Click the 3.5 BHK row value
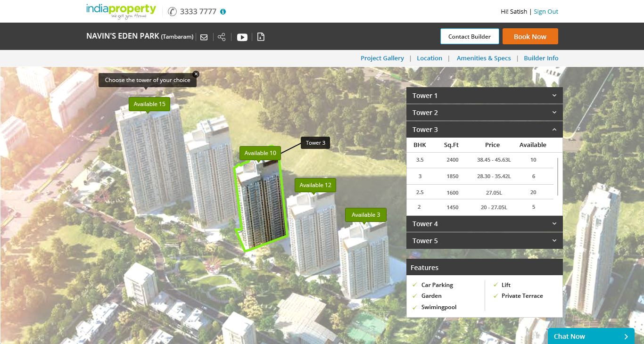644x344 pixels. (420, 160)
